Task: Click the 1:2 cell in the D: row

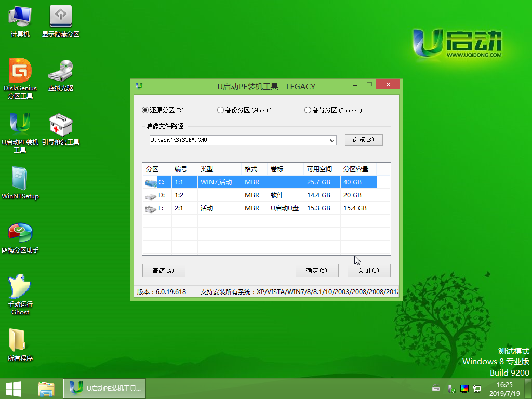Action: tap(184, 195)
